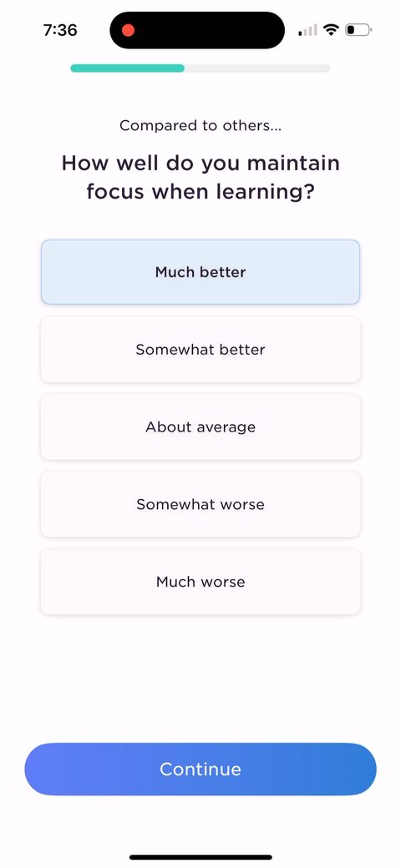Select 'Somewhat worse' as your answer

[200, 504]
